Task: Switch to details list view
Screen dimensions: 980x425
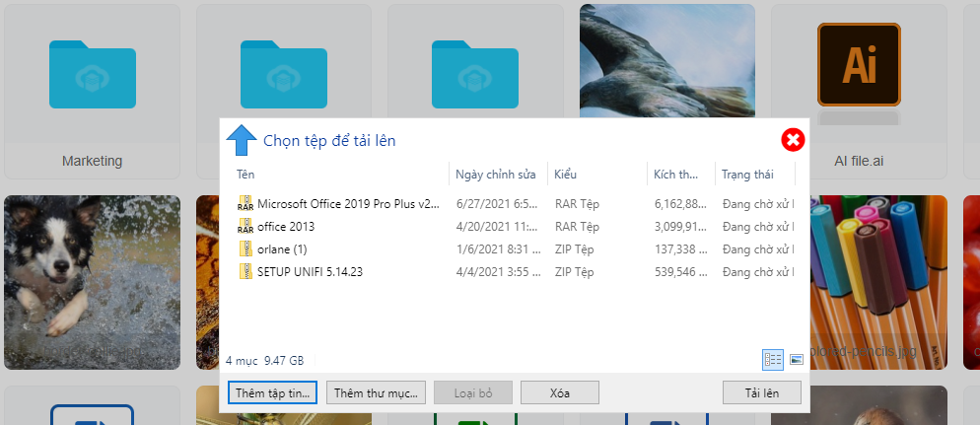Action: [x=773, y=360]
